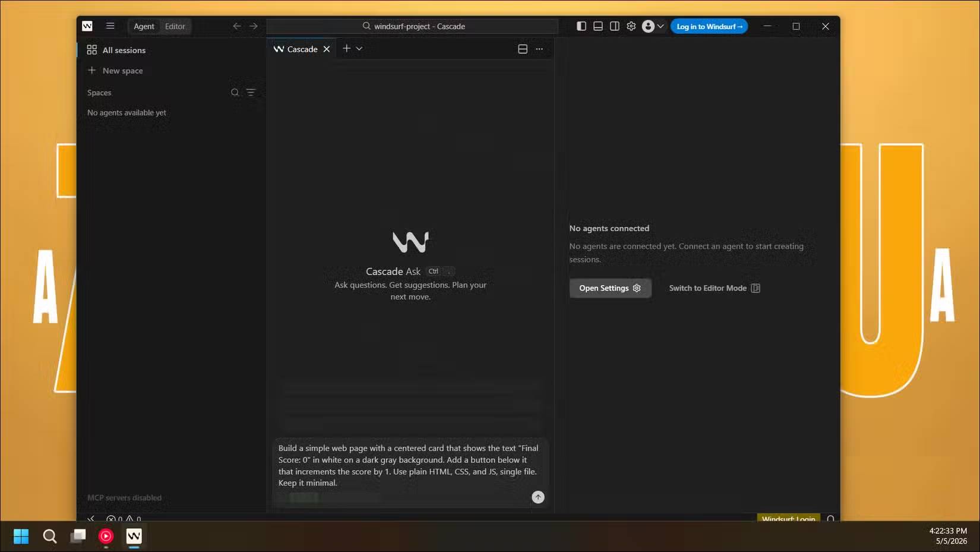
Task: Toggle the secondary sidebar layout icon
Action: pyautogui.click(x=615, y=26)
